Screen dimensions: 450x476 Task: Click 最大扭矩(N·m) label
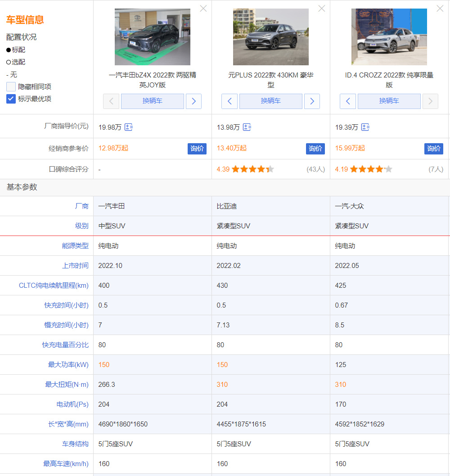67,385
